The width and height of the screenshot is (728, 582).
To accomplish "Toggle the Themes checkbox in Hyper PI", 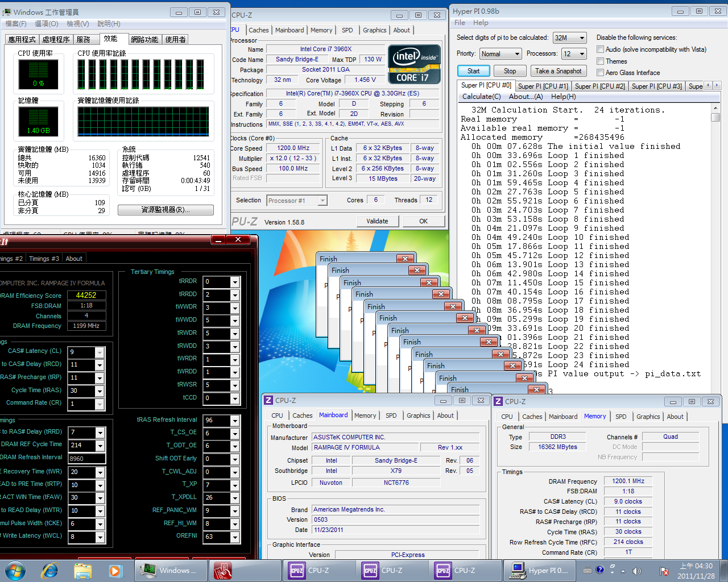I will tap(600, 61).
